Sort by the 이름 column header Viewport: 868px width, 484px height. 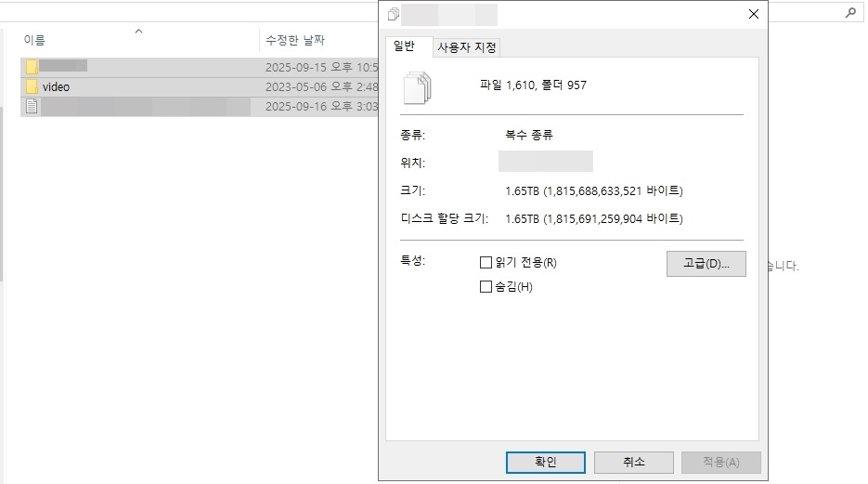click(138, 40)
